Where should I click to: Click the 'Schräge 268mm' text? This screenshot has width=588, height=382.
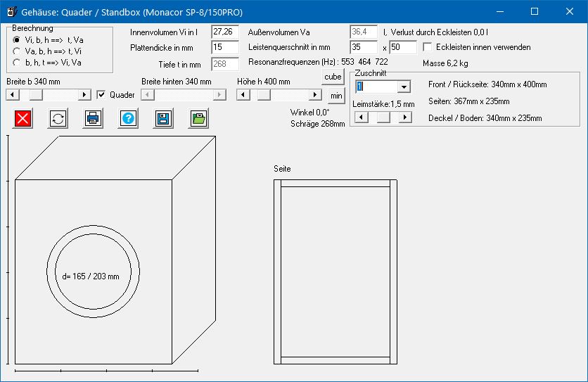pos(318,124)
